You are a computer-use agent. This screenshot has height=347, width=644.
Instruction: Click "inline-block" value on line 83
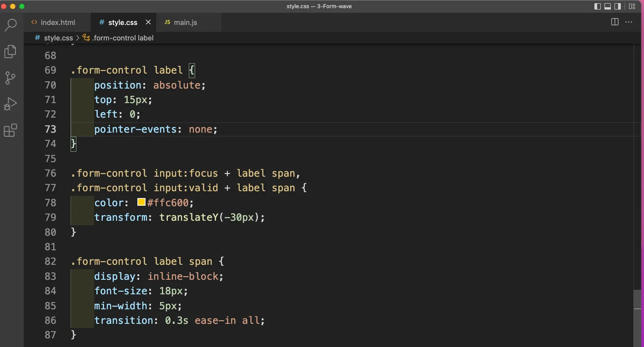[183, 276]
